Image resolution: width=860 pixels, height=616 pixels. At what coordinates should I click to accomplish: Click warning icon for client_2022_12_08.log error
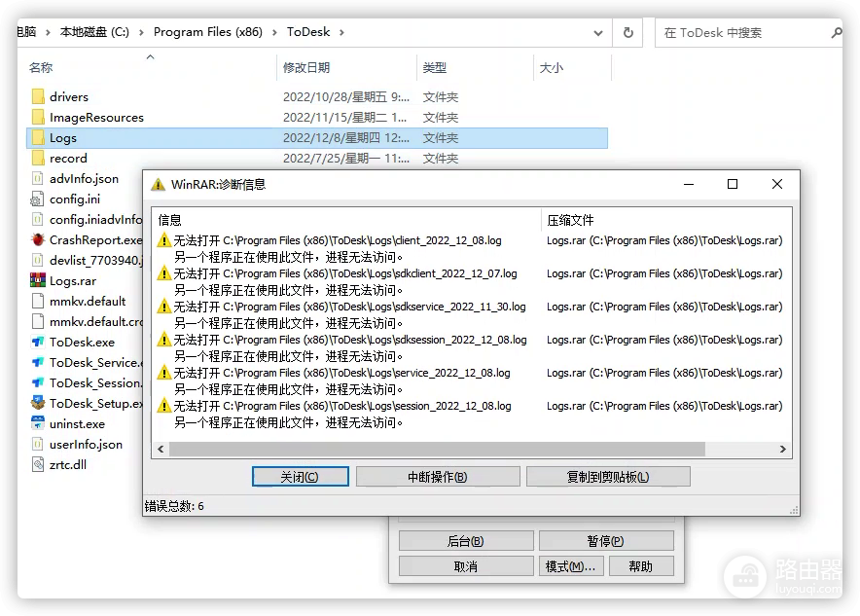[x=164, y=240]
